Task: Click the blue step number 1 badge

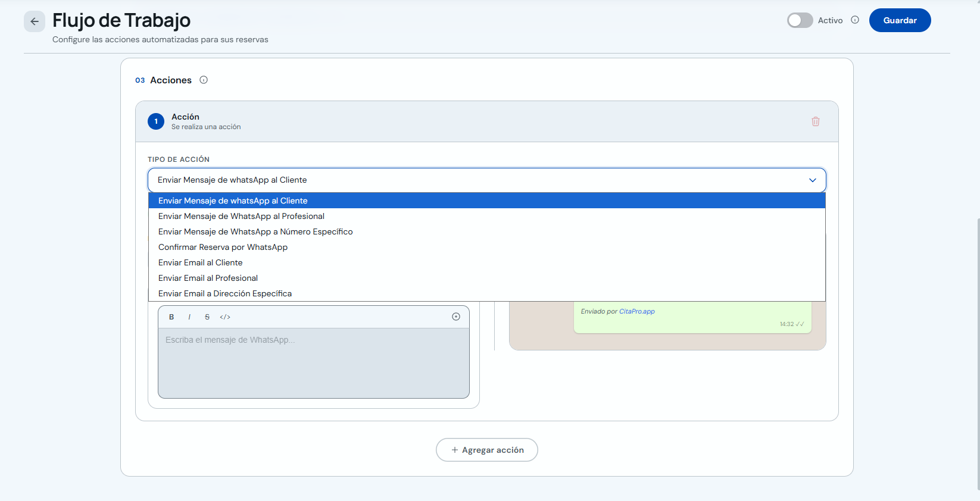Action: tap(156, 121)
